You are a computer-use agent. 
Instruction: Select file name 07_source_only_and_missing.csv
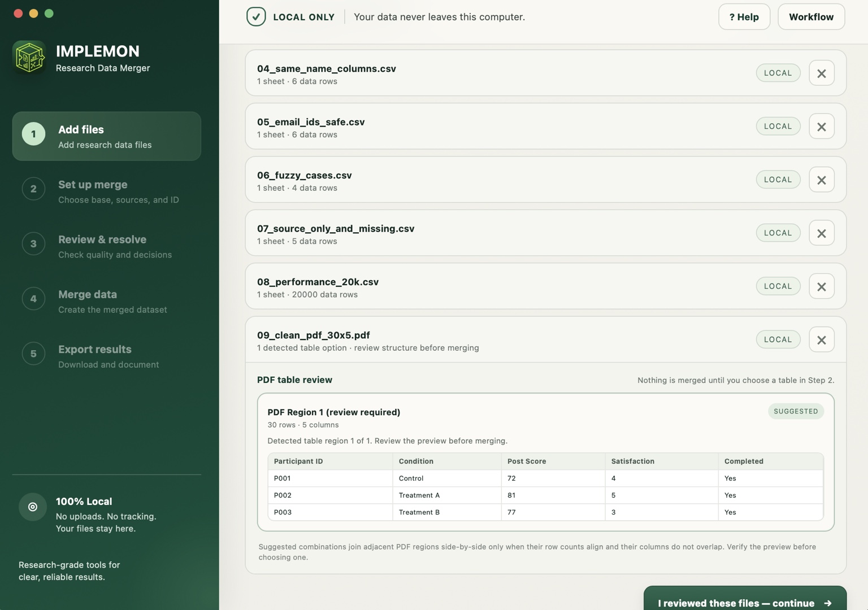click(x=336, y=228)
